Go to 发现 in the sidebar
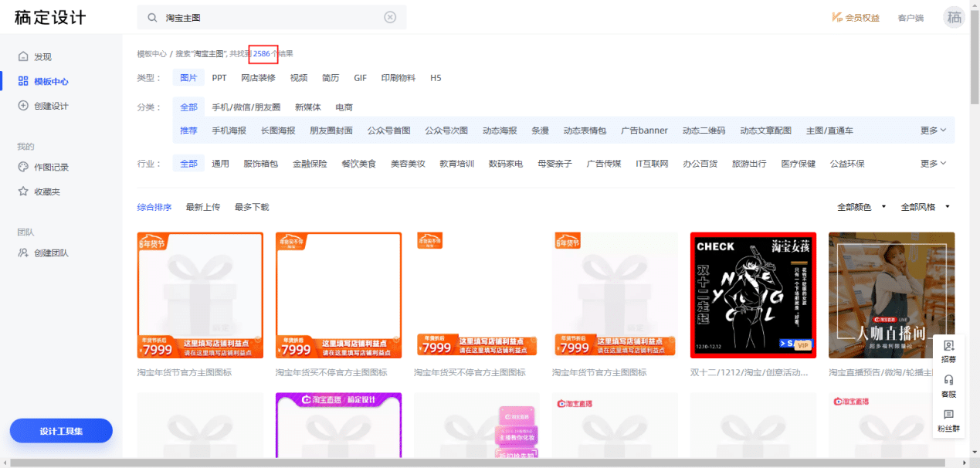This screenshot has height=468, width=980. [x=35, y=57]
